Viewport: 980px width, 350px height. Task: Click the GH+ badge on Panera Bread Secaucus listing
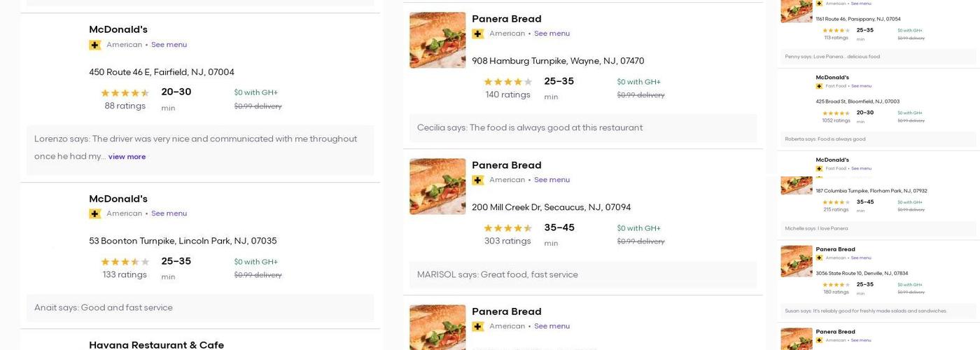pyautogui.click(x=478, y=180)
